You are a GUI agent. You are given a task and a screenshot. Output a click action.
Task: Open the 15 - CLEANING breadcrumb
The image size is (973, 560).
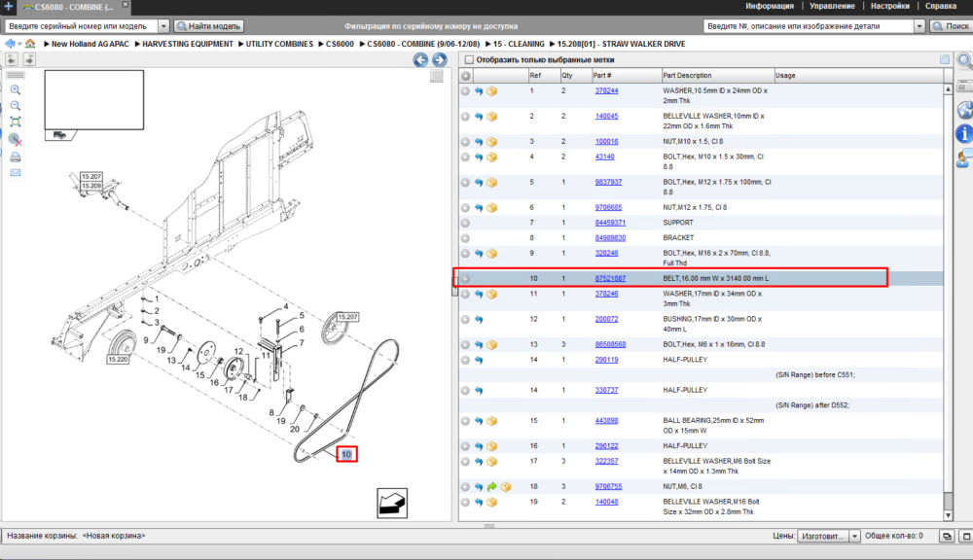pyautogui.click(x=519, y=44)
